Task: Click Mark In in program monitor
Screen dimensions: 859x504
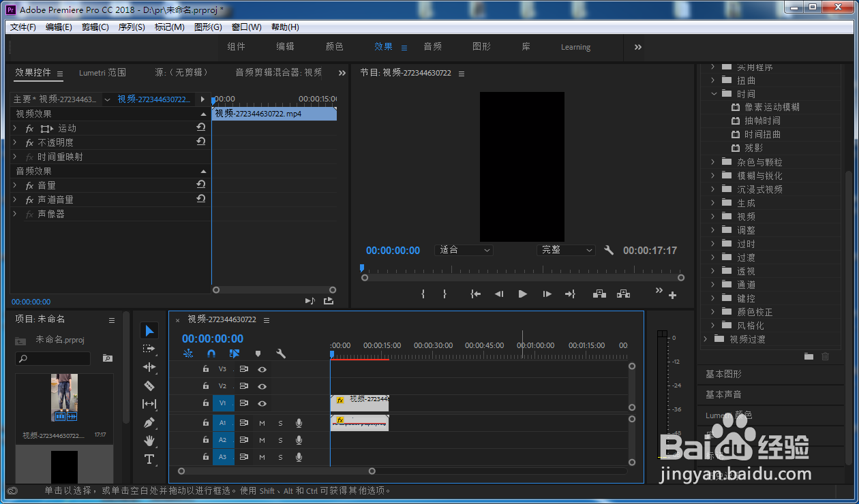Action: click(x=423, y=294)
